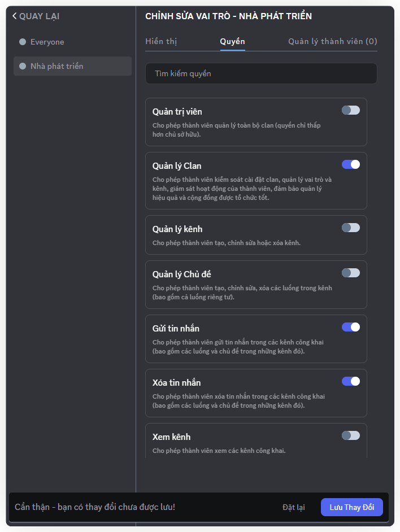This screenshot has height=532, width=400.
Task: Turn on the Quản lý kênh toggle
Action: [350, 228]
